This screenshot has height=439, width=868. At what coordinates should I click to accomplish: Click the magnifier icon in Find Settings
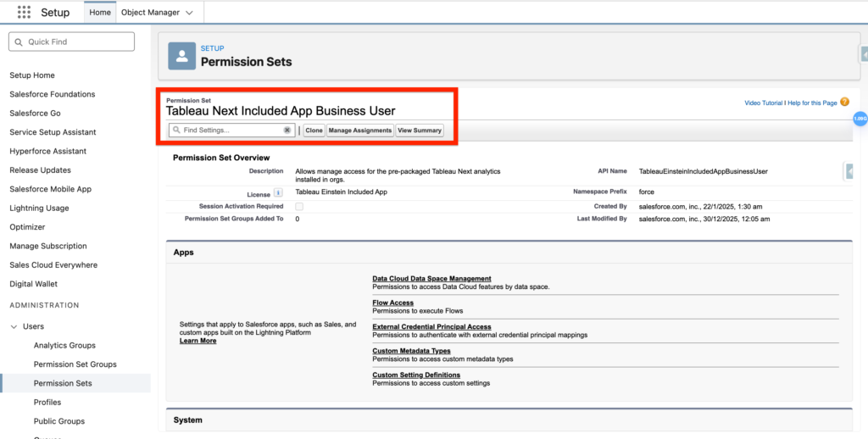click(x=176, y=131)
